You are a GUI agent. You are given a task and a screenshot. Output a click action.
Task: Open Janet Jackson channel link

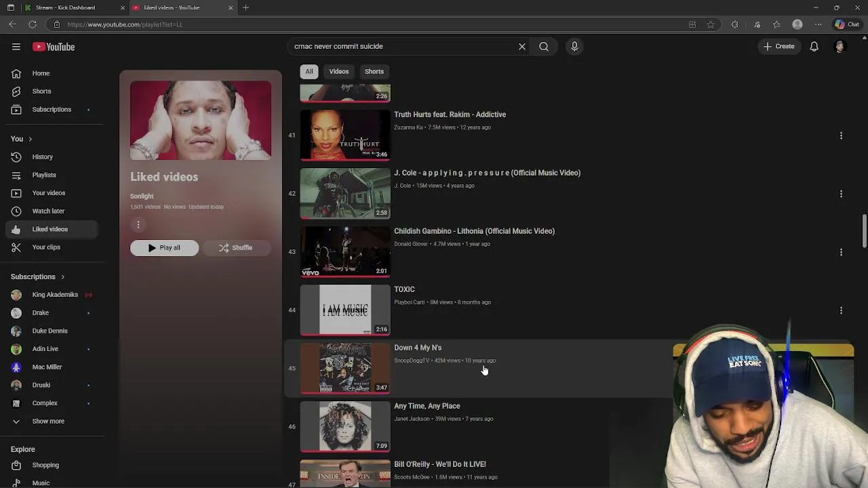click(x=412, y=419)
